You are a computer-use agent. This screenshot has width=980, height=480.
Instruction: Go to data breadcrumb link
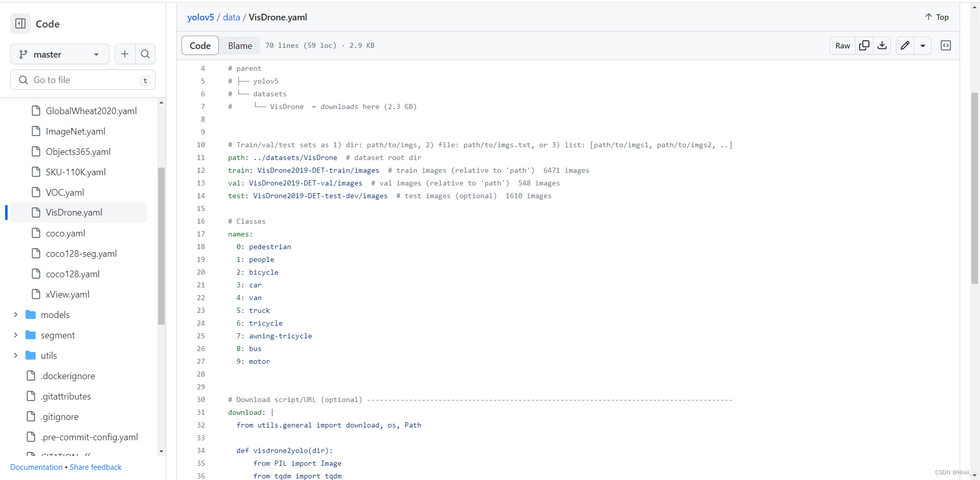(x=231, y=17)
